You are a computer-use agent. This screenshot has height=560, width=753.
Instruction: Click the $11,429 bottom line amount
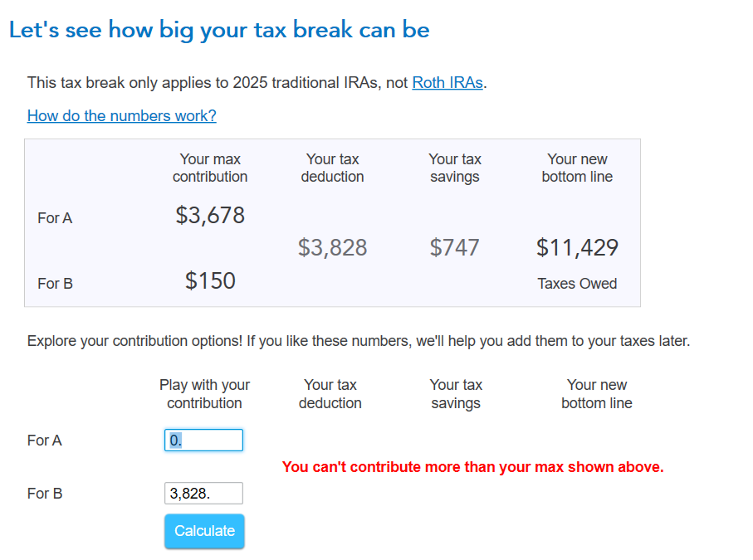click(x=577, y=248)
